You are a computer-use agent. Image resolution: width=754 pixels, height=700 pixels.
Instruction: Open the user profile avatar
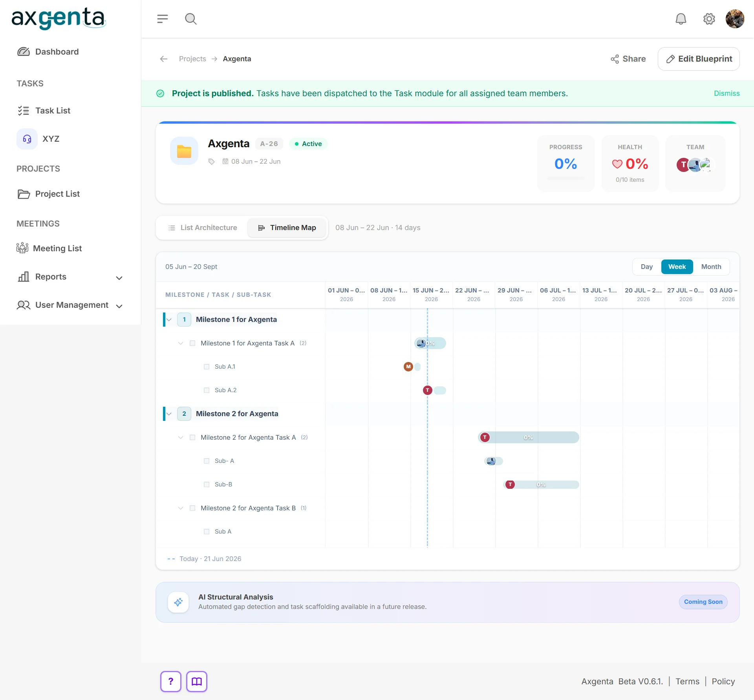pos(735,18)
